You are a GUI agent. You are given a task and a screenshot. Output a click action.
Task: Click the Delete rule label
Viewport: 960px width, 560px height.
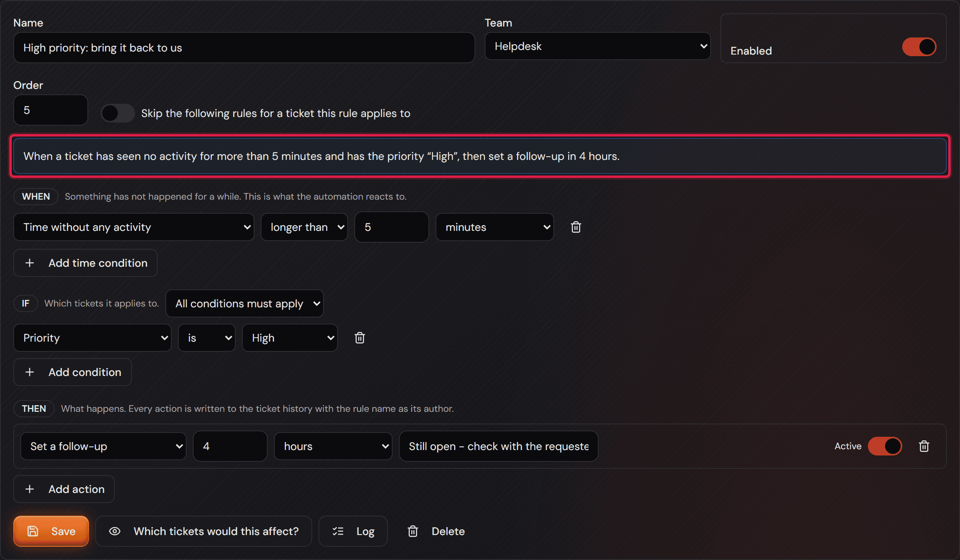448,531
